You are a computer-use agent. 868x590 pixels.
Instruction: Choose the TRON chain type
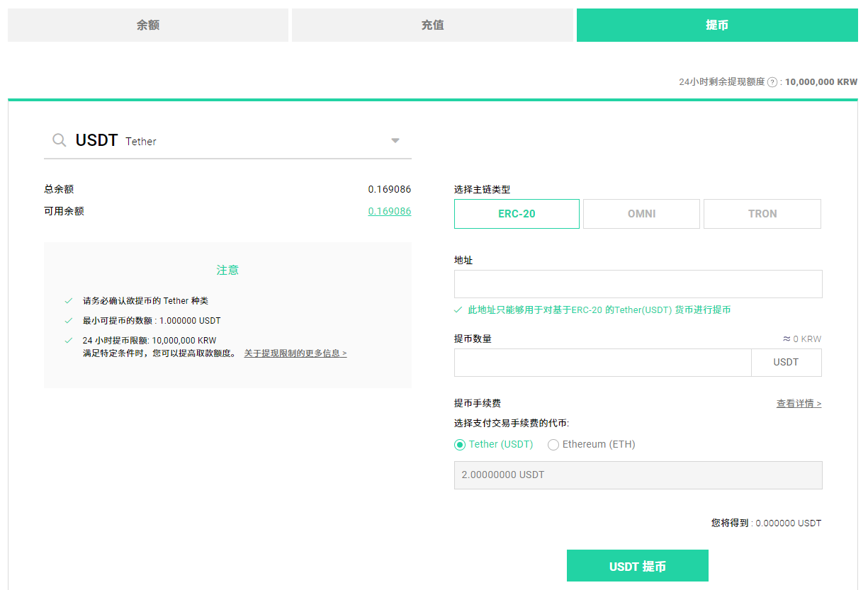[762, 214]
